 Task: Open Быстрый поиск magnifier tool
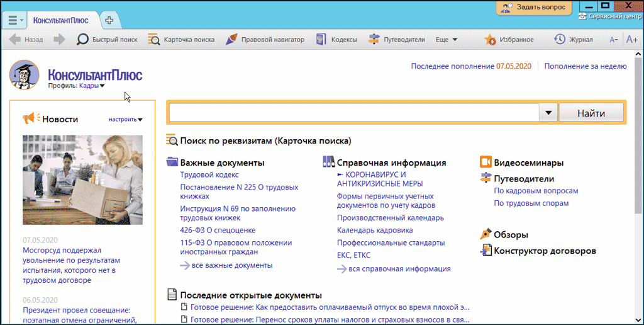tap(107, 40)
